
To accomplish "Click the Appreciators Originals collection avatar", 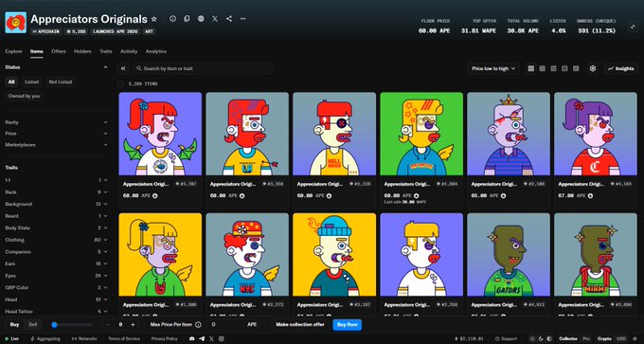I will pyautogui.click(x=15, y=22).
